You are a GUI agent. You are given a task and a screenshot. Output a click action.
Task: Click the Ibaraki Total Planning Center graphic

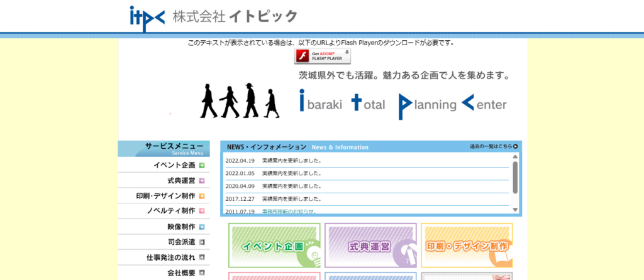[x=403, y=105]
